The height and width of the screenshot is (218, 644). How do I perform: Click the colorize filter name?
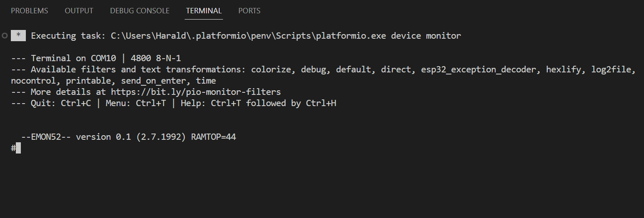tap(271, 69)
